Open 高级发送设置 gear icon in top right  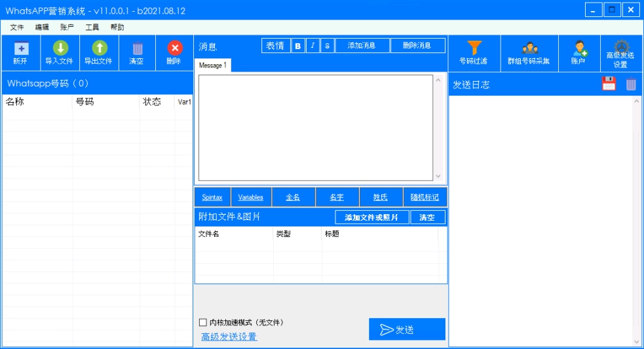click(620, 46)
